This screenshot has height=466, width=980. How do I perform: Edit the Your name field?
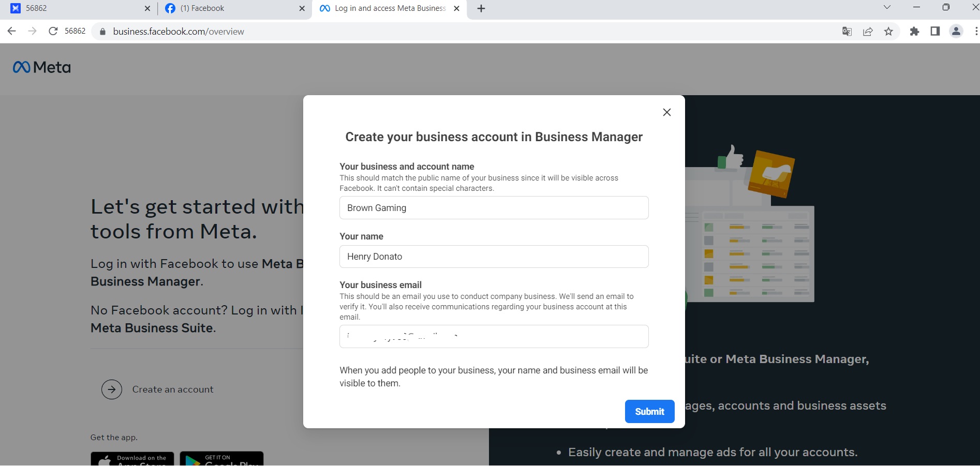click(x=494, y=257)
